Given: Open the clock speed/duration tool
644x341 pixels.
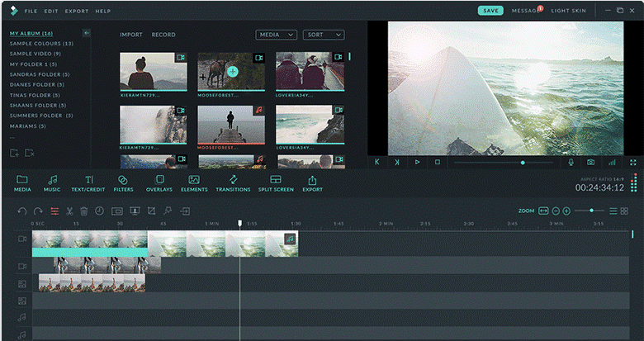Looking at the screenshot, I should coord(99,211).
